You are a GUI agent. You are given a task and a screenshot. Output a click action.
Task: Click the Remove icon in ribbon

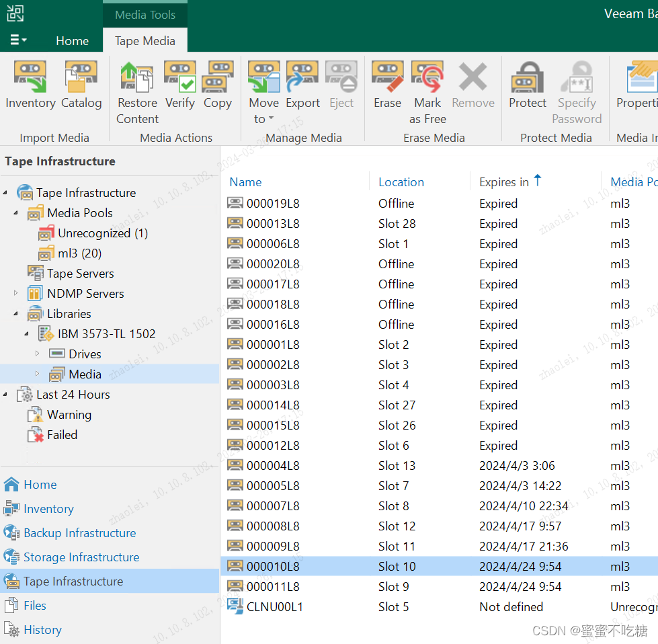[x=473, y=77]
